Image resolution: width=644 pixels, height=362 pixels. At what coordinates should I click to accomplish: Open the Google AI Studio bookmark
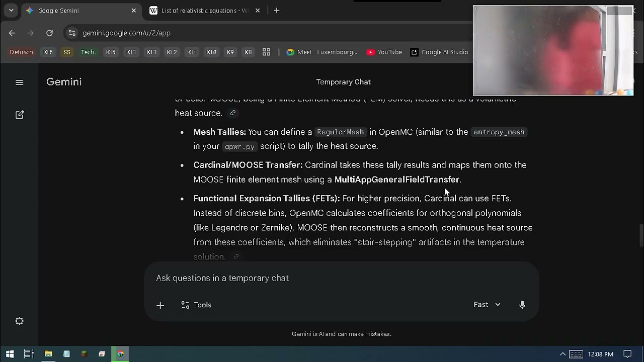point(439,52)
